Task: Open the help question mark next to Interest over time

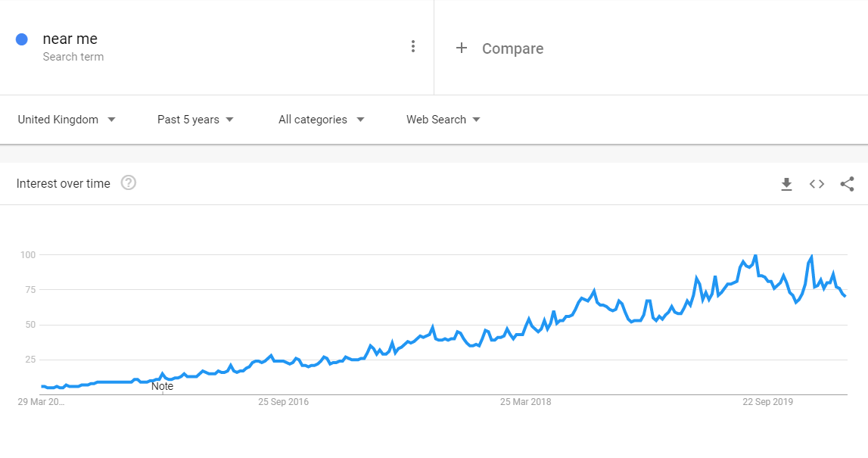Action: [x=129, y=182]
